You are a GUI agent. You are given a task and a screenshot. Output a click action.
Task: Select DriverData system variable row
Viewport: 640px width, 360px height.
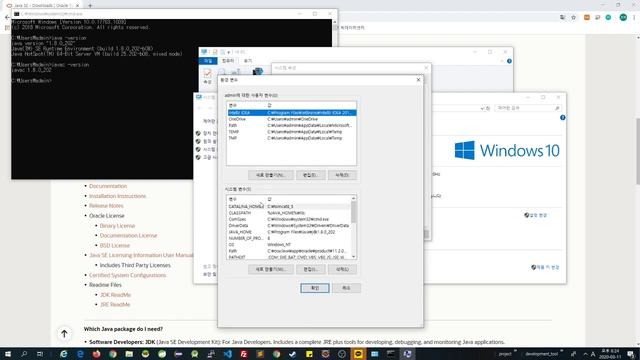tap(289, 226)
